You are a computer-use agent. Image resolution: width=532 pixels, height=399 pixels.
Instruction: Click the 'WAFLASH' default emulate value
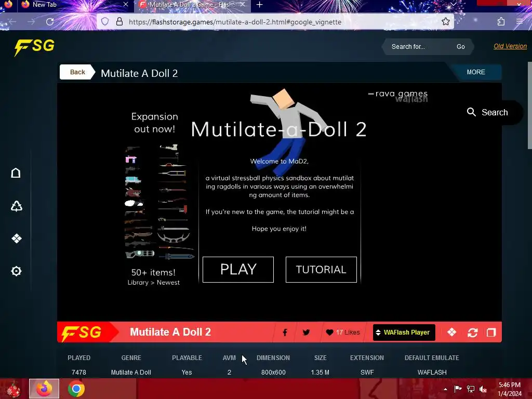coord(432,372)
